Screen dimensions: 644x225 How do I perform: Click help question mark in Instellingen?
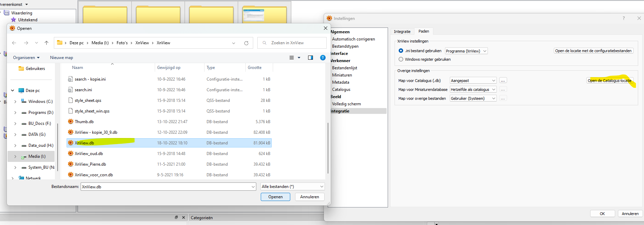tap(624, 18)
